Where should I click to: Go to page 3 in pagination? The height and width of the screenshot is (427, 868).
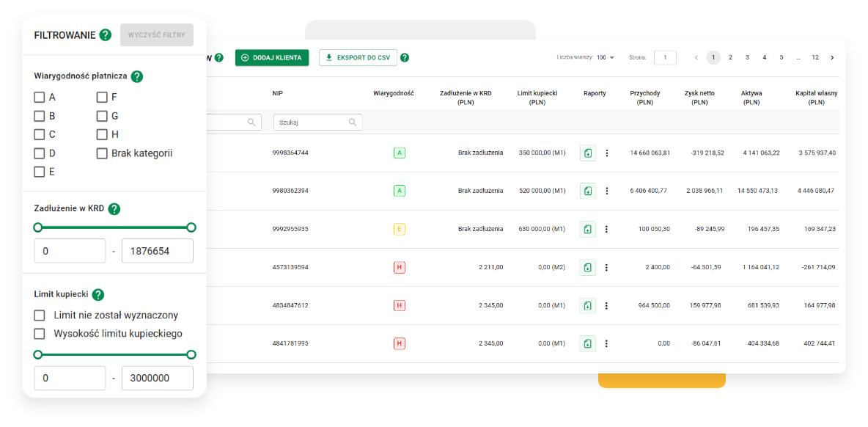click(x=747, y=57)
